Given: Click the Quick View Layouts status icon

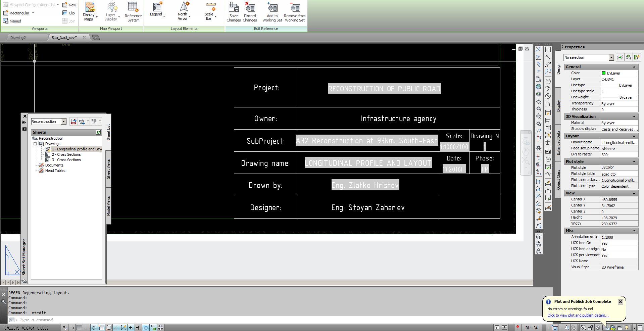Looking at the screenshot, I should pyautogui.click(x=504, y=328).
